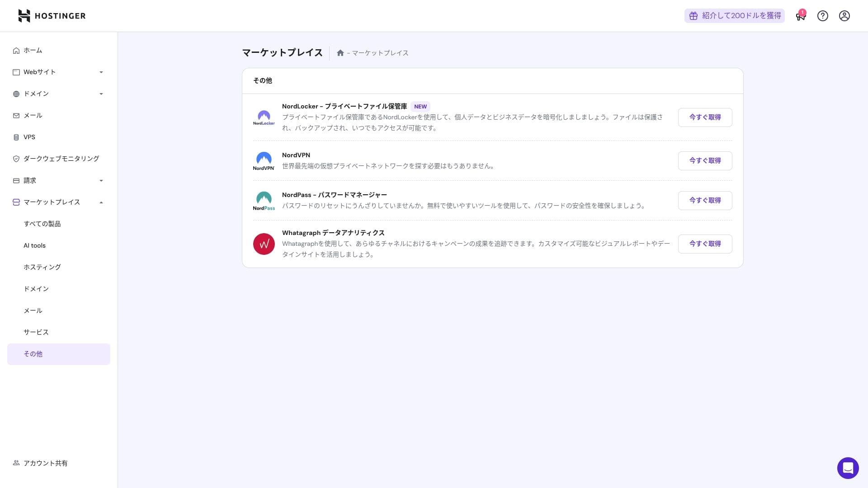Viewport: 868px width, 488px height.
Task: Click 今すぐ取得 for Whatagraph
Action: coord(705,244)
